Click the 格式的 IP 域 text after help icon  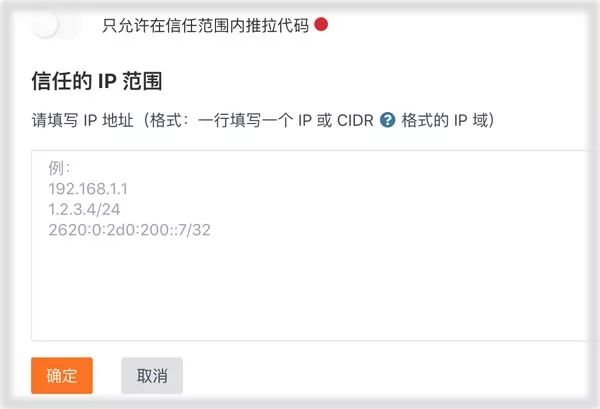445,121
